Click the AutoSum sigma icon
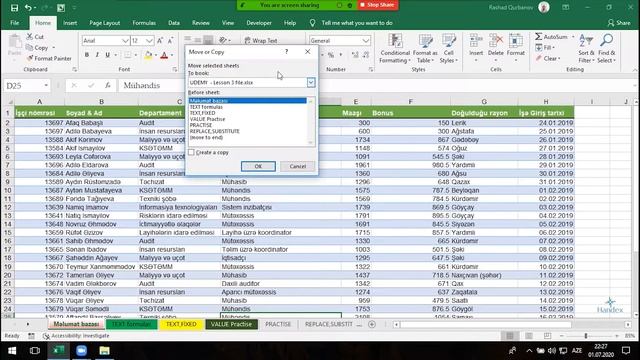The image size is (640, 360). [x=539, y=37]
